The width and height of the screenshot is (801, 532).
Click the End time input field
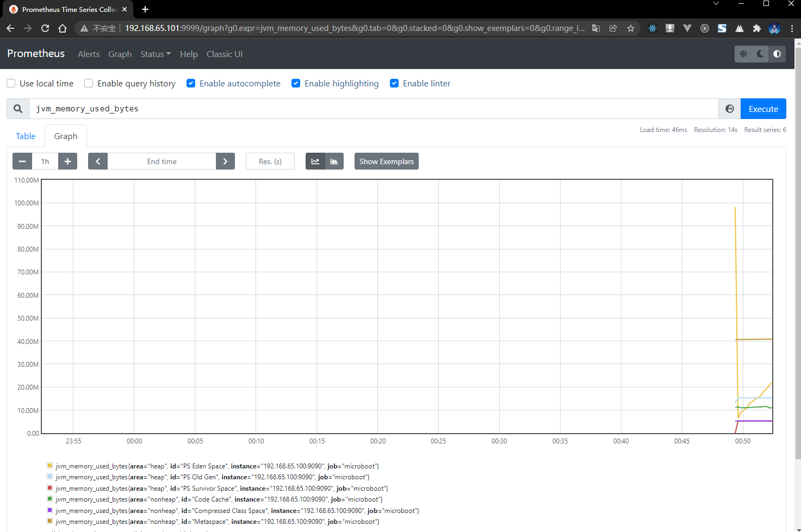click(x=162, y=161)
